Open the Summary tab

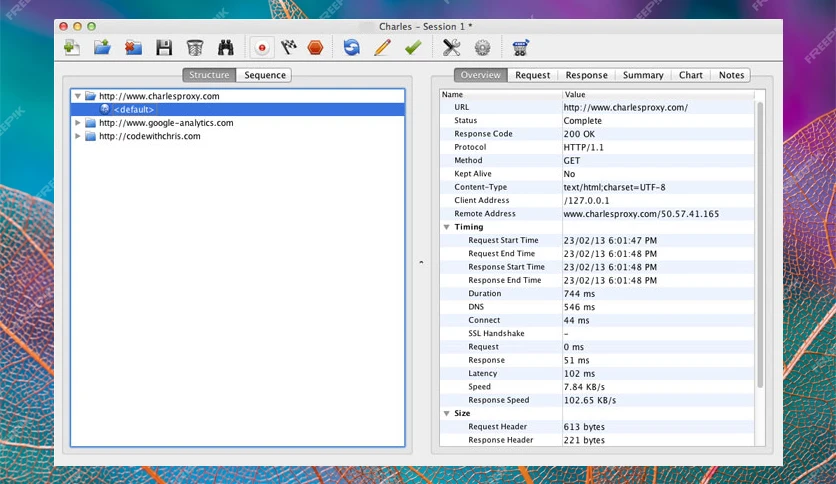(x=643, y=75)
